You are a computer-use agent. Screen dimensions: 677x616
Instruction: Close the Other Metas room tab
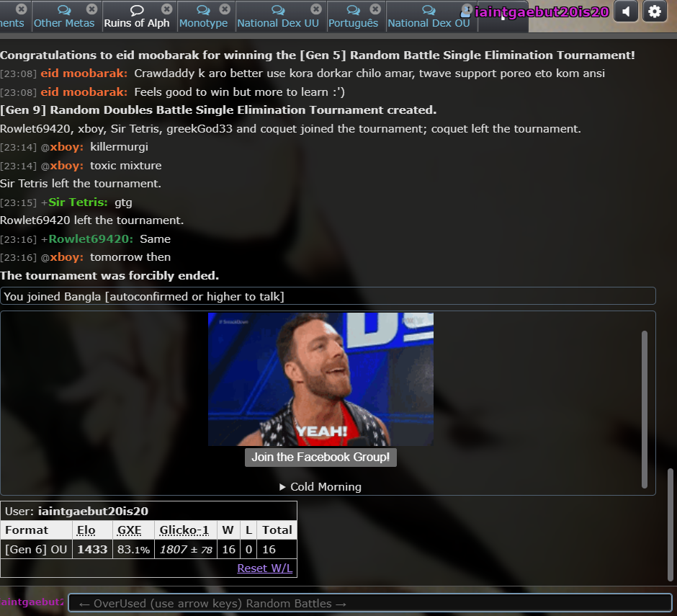(x=91, y=9)
